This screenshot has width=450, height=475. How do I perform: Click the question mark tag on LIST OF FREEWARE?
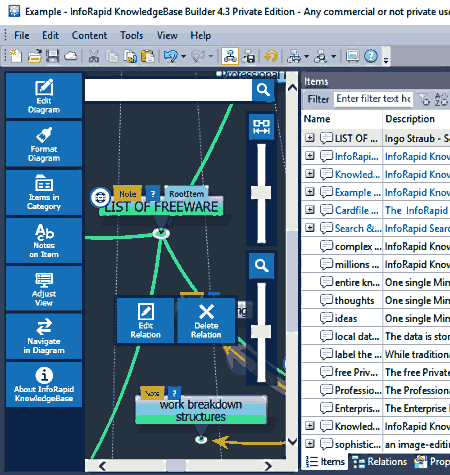coord(153,193)
